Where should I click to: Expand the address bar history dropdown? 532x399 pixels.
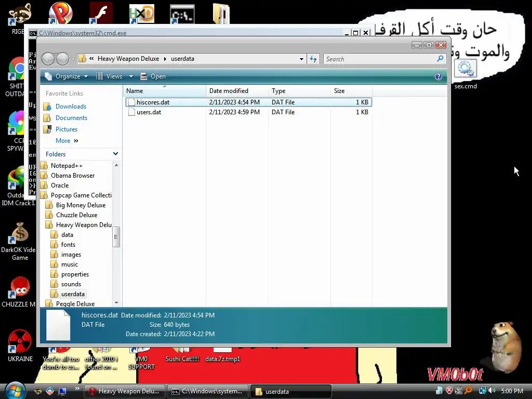pos(301,59)
